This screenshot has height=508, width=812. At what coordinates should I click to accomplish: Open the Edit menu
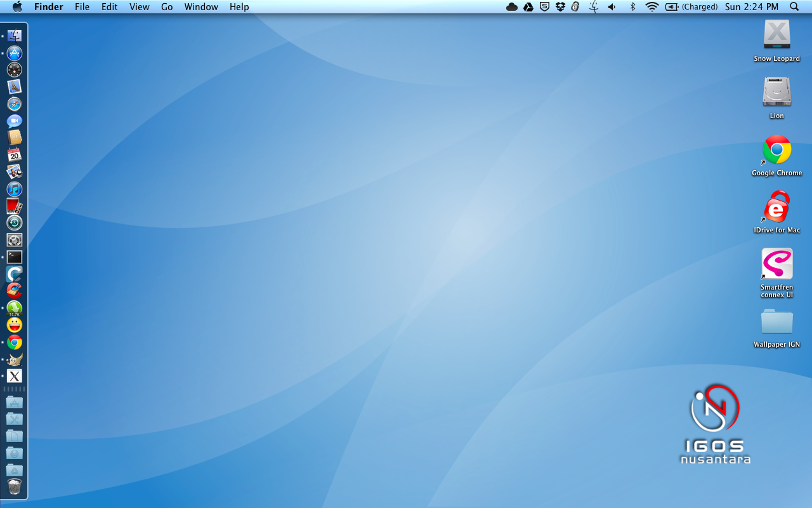point(110,7)
